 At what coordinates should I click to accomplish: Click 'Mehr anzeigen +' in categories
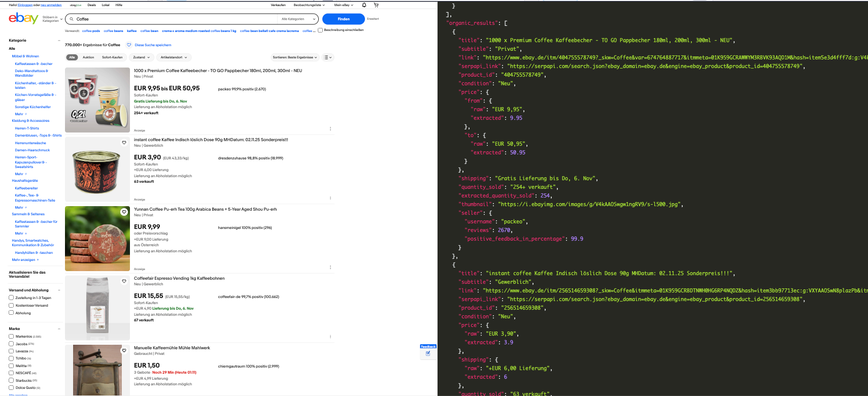pos(25,260)
